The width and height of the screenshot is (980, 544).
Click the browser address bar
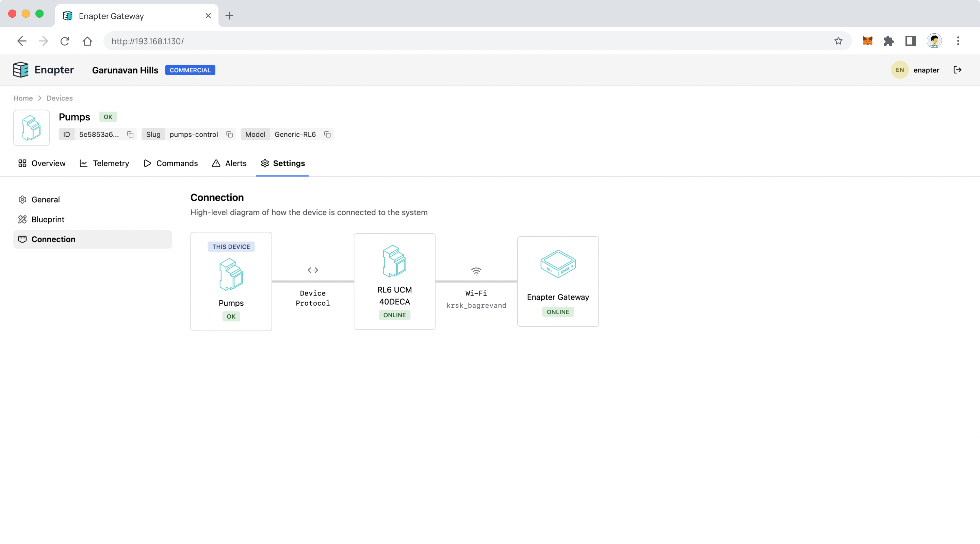[457, 41]
